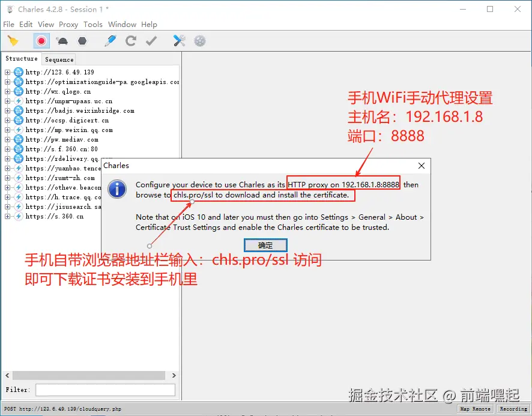Toggle breakpoints with the hexagon icon
532x416 pixels.
pos(82,41)
